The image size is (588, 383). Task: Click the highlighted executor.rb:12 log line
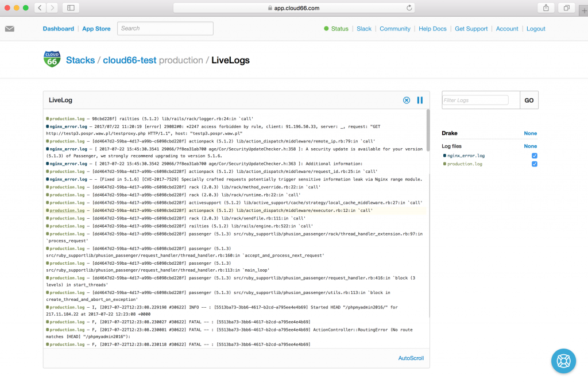click(x=235, y=210)
